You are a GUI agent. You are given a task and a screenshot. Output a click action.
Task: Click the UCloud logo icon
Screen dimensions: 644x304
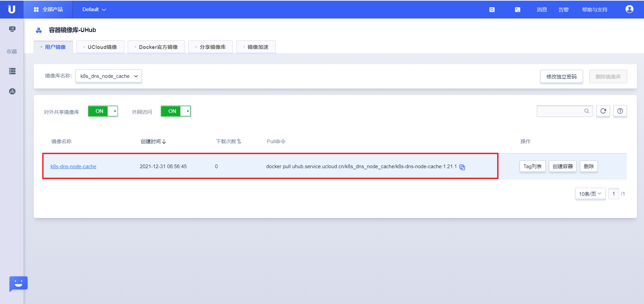11,9
